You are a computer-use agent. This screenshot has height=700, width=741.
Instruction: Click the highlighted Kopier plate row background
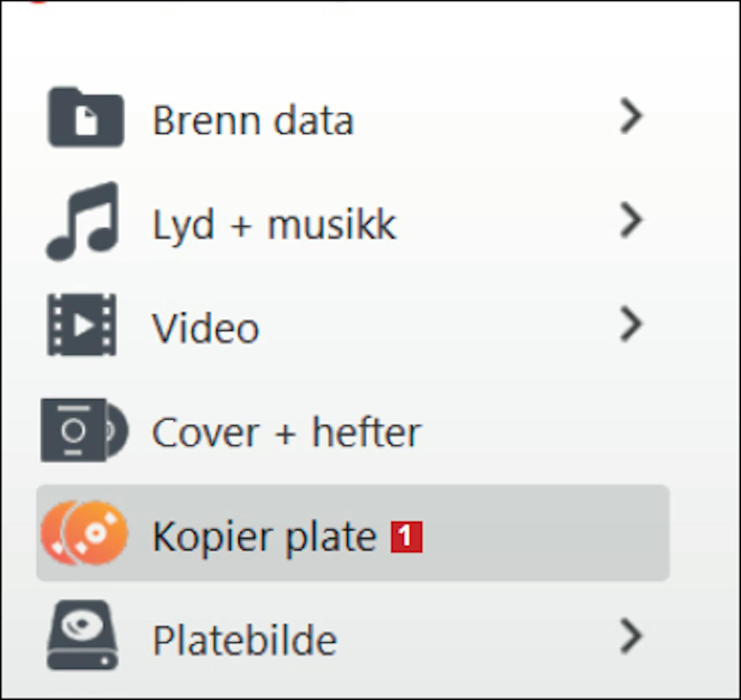(543, 533)
